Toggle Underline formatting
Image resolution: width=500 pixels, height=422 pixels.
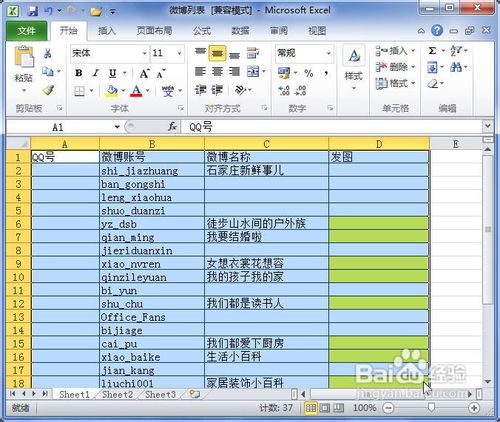(113, 73)
